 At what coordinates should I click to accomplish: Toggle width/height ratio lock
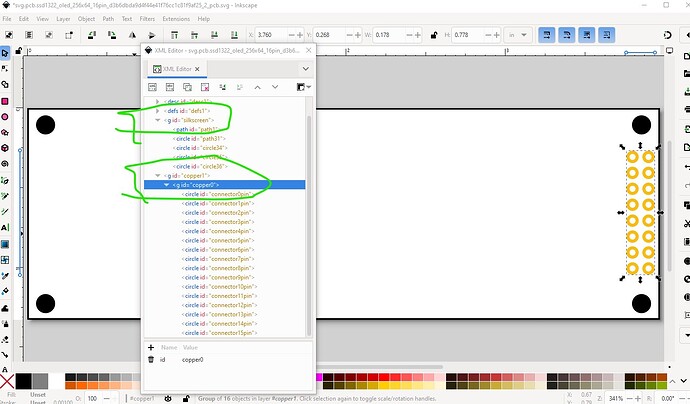pyautogui.click(x=434, y=35)
